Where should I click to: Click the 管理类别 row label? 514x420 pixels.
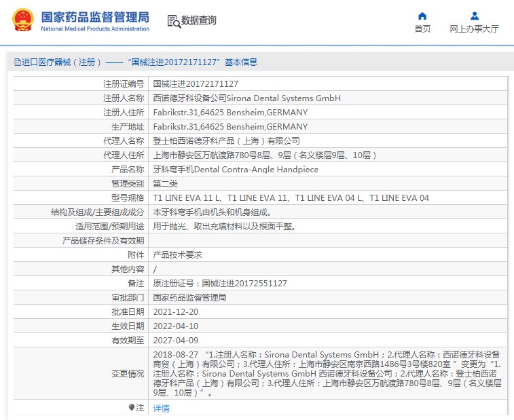tap(128, 184)
